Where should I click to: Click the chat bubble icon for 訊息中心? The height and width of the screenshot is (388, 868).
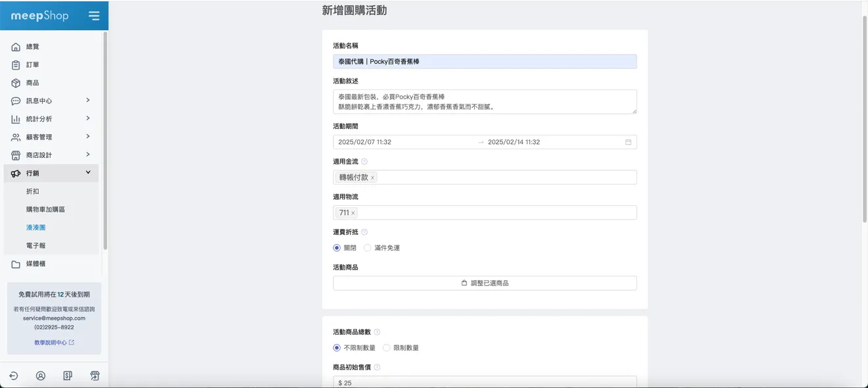[16, 101]
